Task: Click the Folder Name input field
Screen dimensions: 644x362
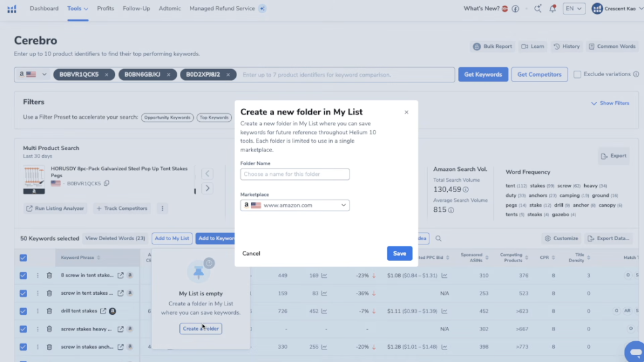Action: (x=295, y=174)
